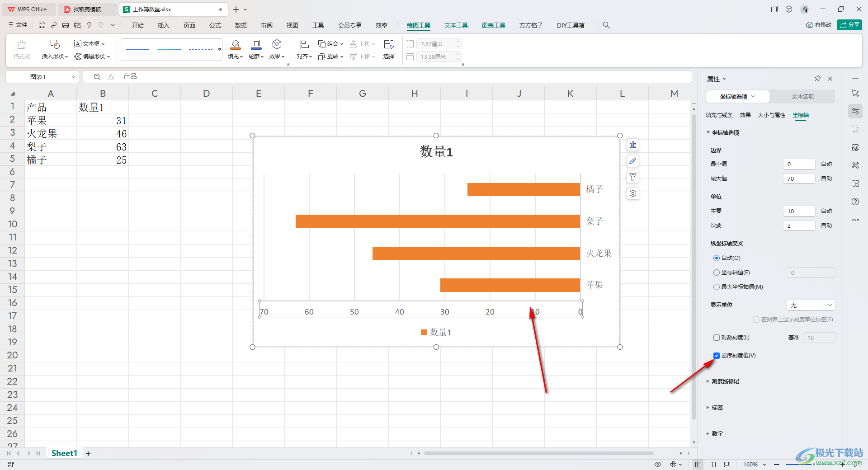Click the minimum value (最小值) input field
868x470 pixels.
(799, 164)
